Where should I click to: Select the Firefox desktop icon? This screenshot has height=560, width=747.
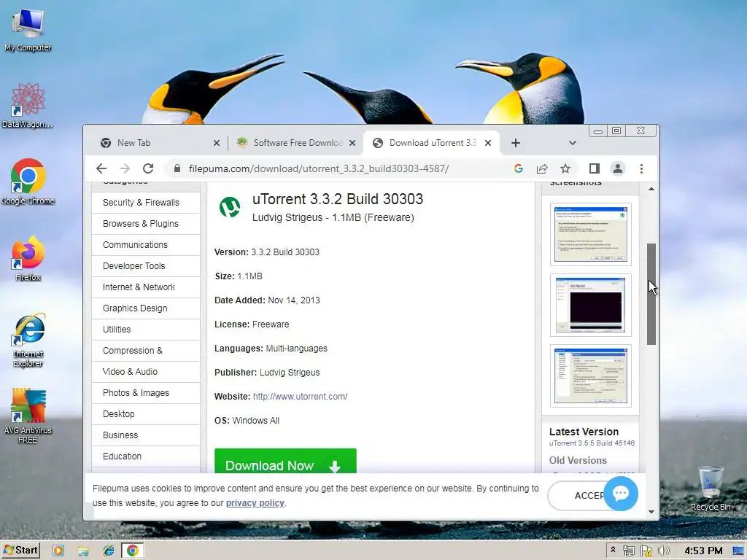coord(28,259)
